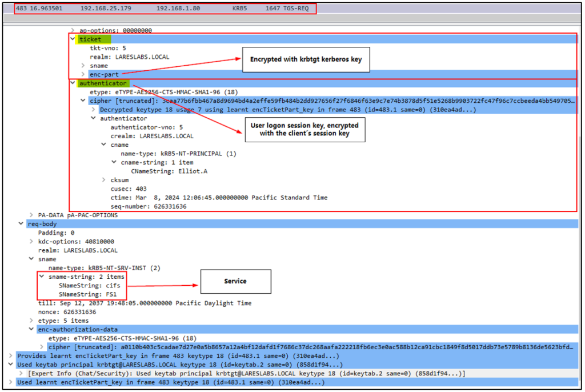Expand kdc-options: 40810000 node

31,241
